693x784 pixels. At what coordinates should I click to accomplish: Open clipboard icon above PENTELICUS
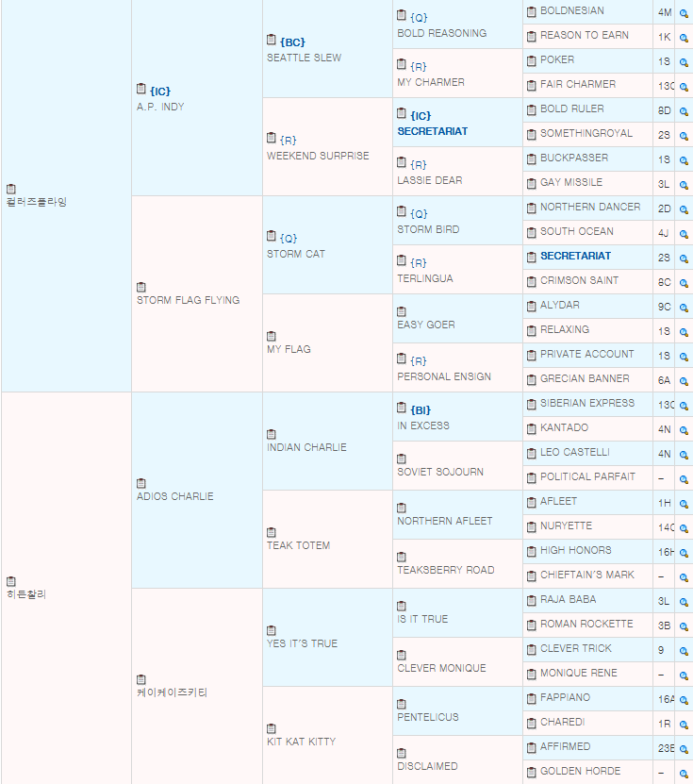(402, 704)
